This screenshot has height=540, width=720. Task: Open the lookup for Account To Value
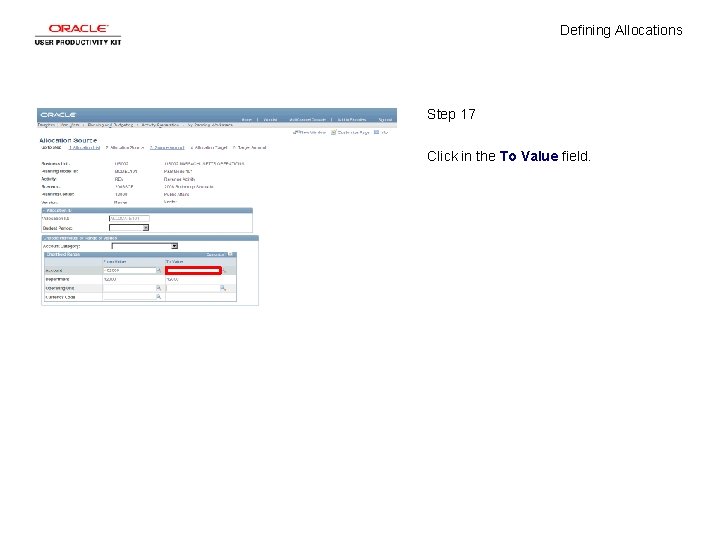tap(225, 271)
